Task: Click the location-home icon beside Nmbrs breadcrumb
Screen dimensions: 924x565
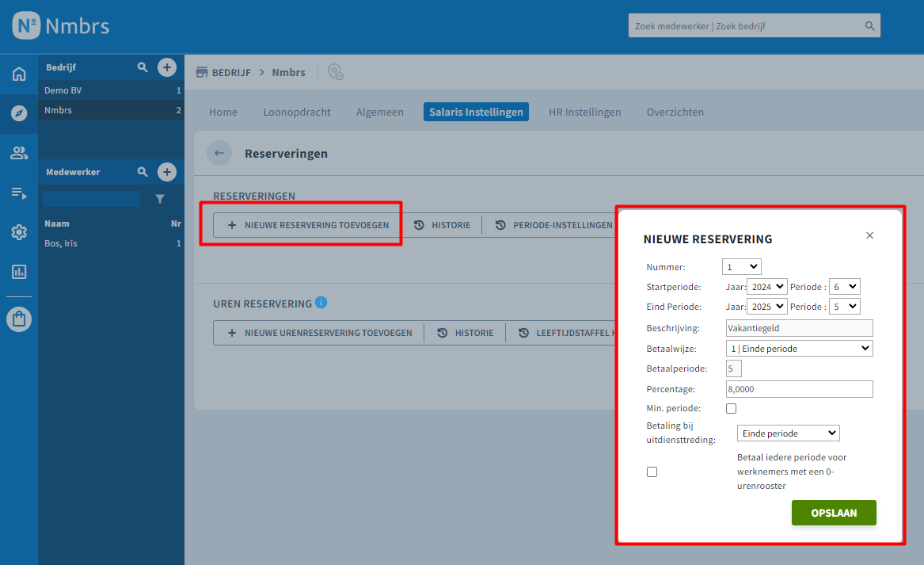Action: coord(335,72)
